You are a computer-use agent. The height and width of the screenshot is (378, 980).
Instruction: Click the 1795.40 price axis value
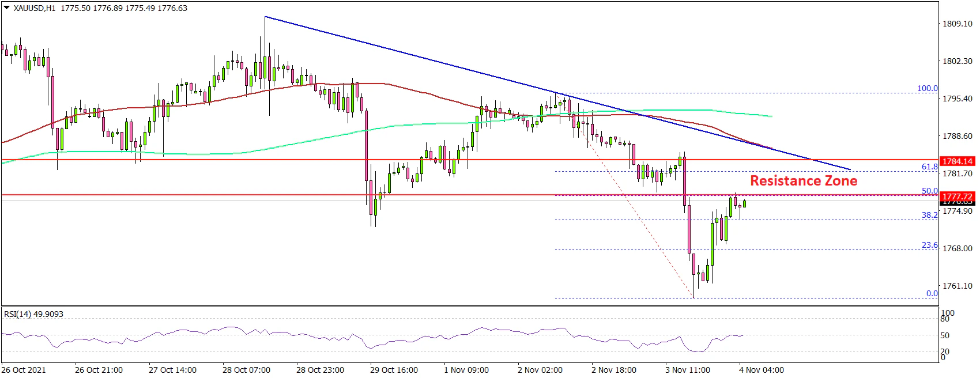(x=957, y=99)
